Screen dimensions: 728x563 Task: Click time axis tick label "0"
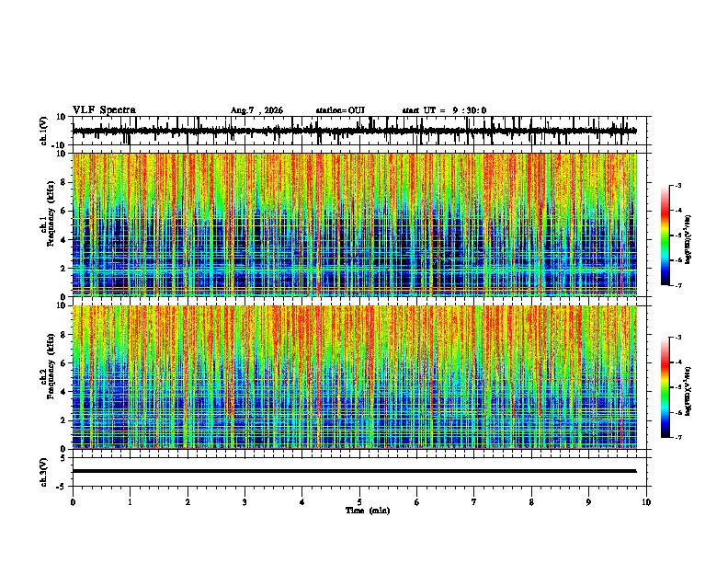73,502
